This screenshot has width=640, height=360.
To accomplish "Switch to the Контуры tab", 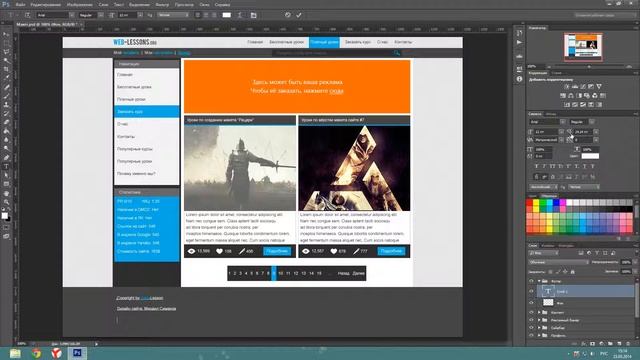I will [566, 245].
